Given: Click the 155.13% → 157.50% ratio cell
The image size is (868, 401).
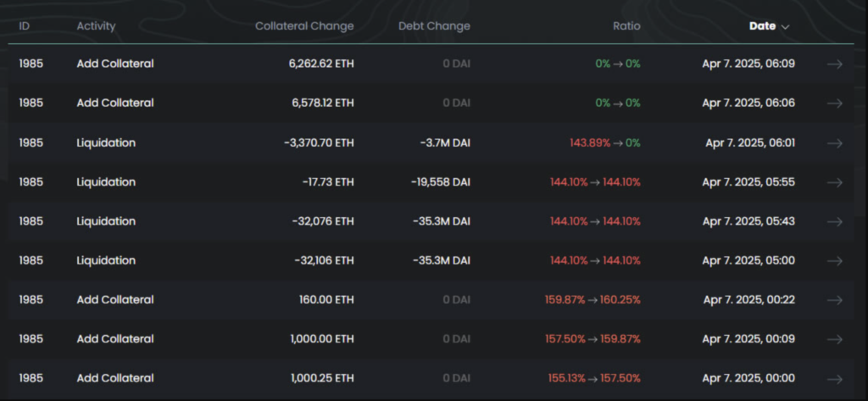Looking at the screenshot, I should 593,378.
